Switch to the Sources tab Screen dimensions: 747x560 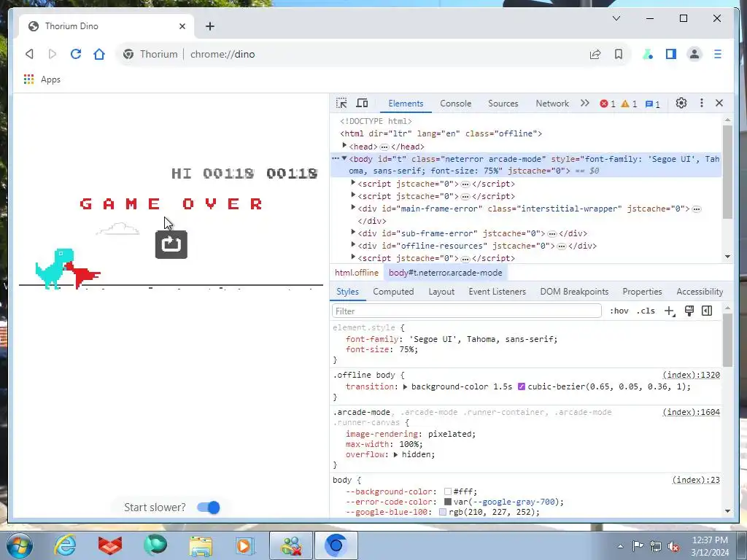point(503,104)
